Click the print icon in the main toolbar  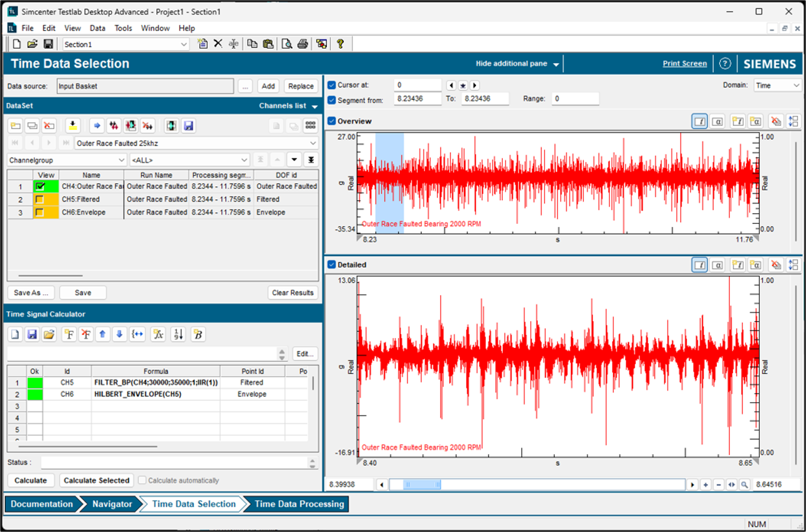tap(303, 44)
